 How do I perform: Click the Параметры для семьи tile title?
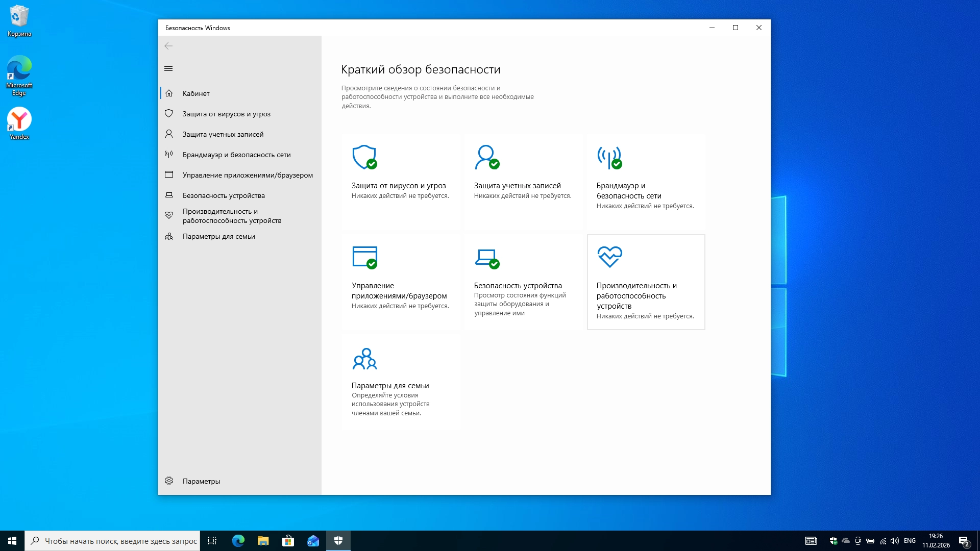390,386
